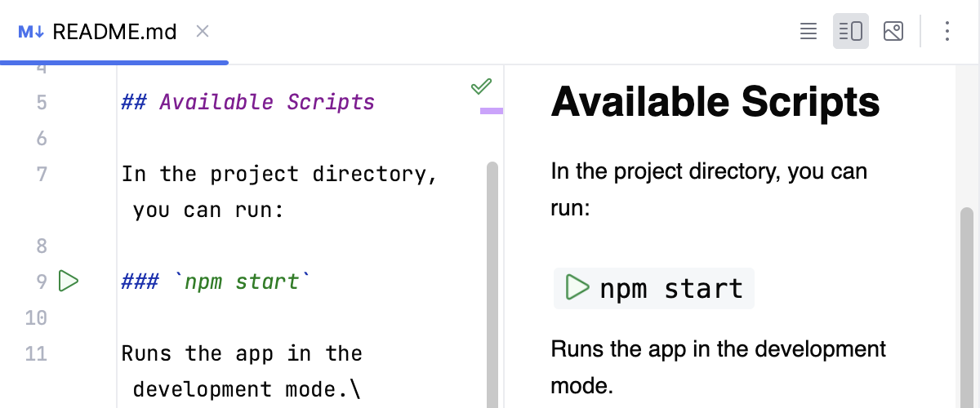
Task: Run npm start from preview play icon
Action: [577, 288]
